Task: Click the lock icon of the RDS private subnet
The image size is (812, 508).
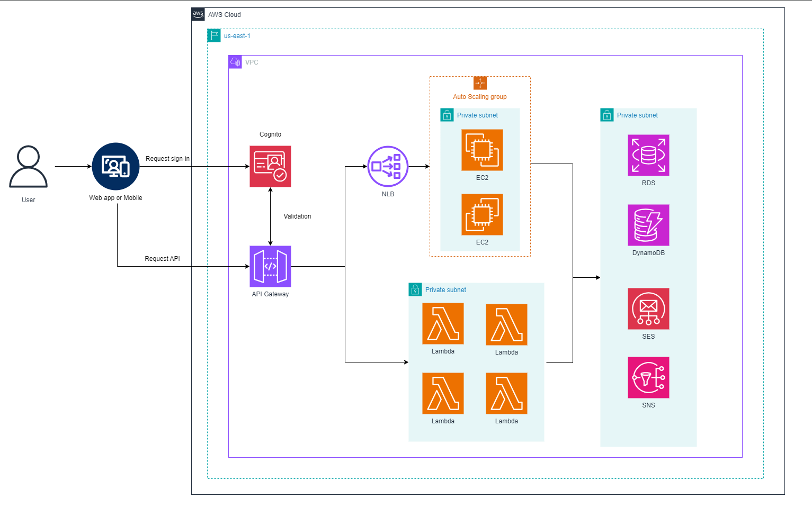Action: (x=607, y=115)
